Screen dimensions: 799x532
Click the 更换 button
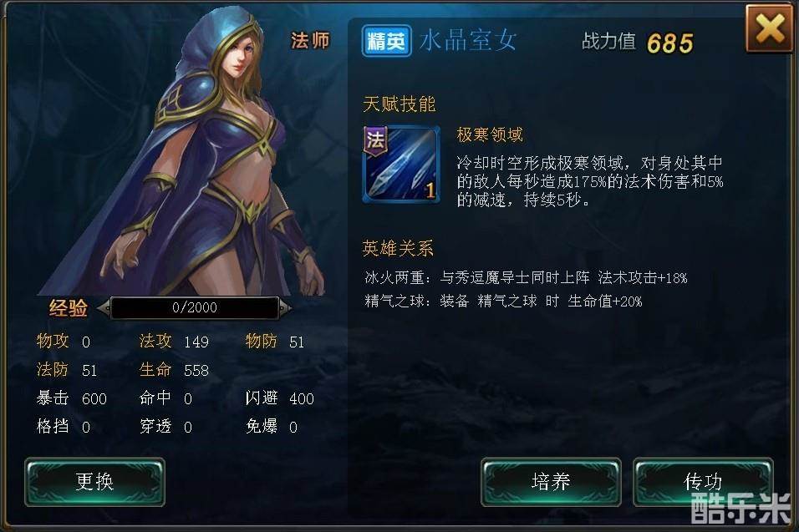94,482
